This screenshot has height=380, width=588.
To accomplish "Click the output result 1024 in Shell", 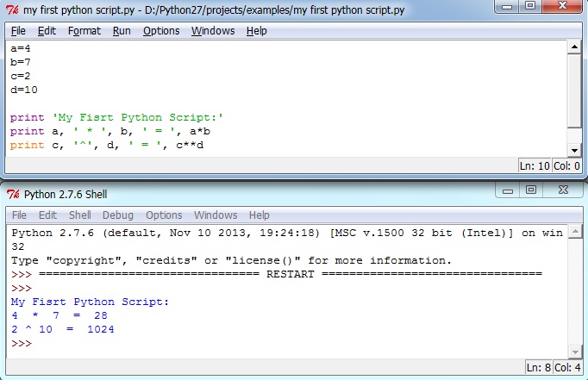I will [x=101, y=329].
